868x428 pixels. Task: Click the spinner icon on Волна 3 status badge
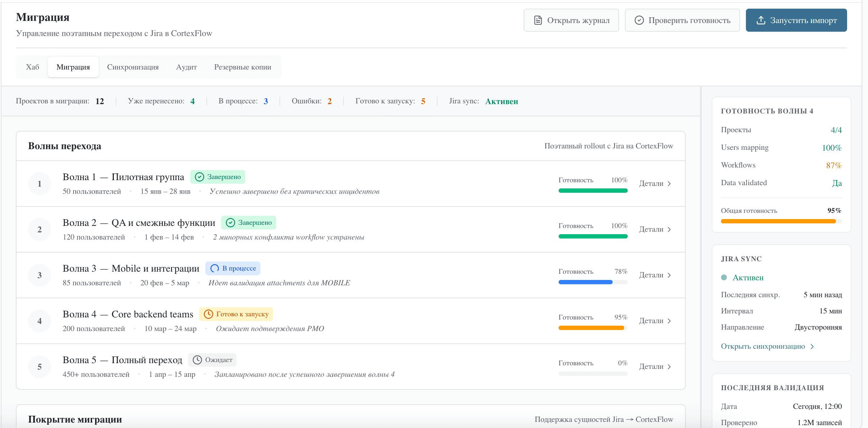[215, 268]
